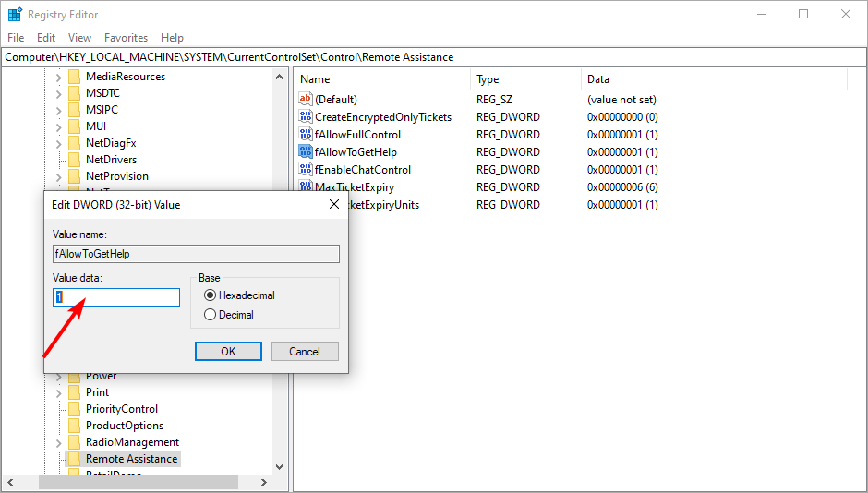Select the Decimal base option
This screenshot has height=493, width=868.
tap(210, 314)
